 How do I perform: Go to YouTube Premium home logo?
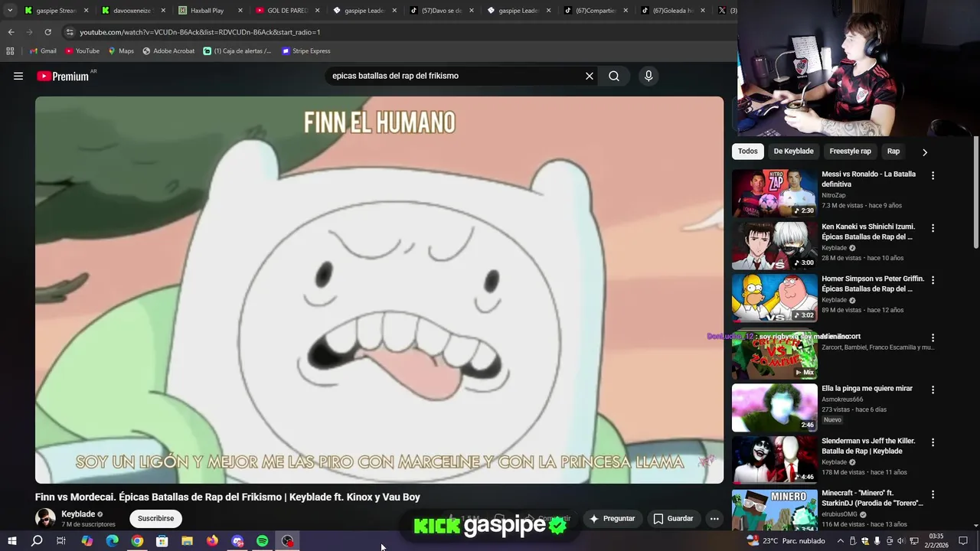tap(63, 76)
